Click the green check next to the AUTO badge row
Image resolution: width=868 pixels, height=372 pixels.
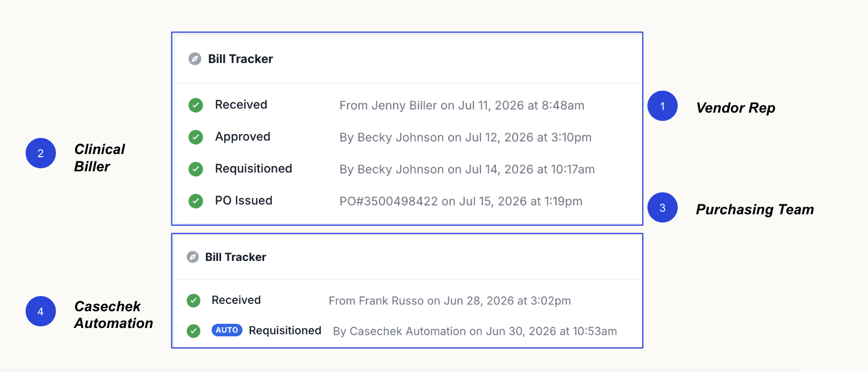click(193, 331)
